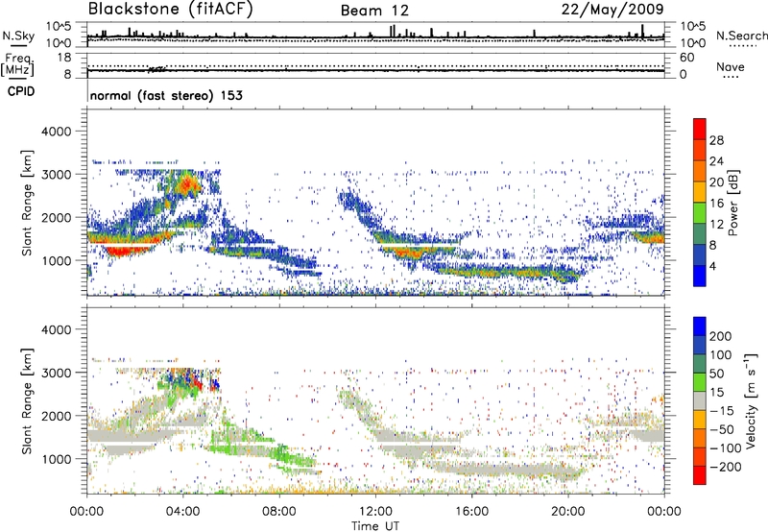Click the 60 tick on Nave axis
Screen dimensions: 768x532
pos(686,58)
